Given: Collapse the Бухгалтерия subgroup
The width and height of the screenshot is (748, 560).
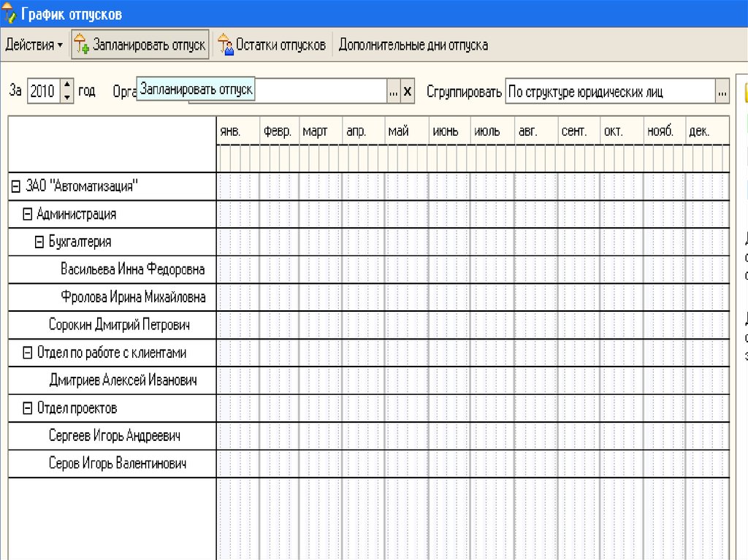Looking at the screenshot, I should [40, 242].
